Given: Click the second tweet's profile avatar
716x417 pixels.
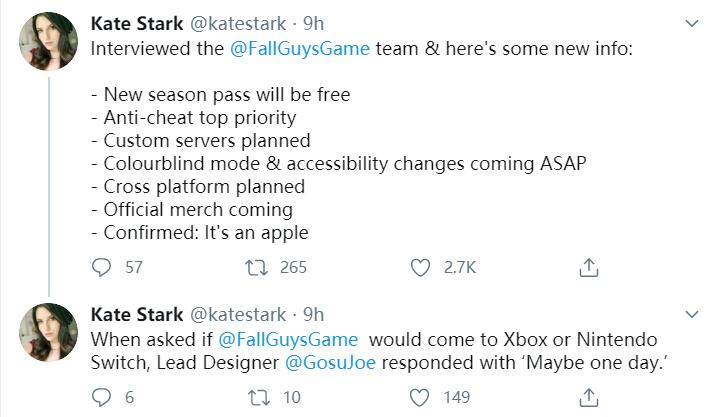Looking at the screenshot, I should tap(48, 332).
